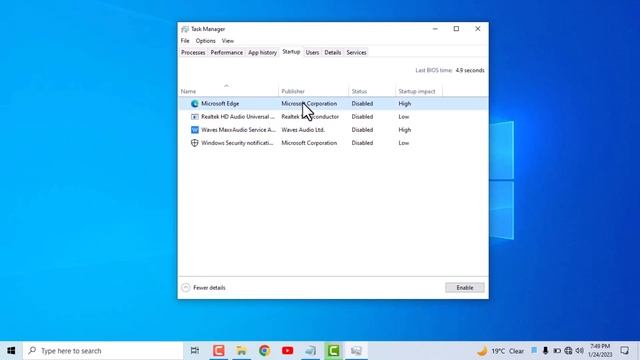The image size is (640, 360).
Task: Sort by the Name column header
Action: (x=229, y=91)
